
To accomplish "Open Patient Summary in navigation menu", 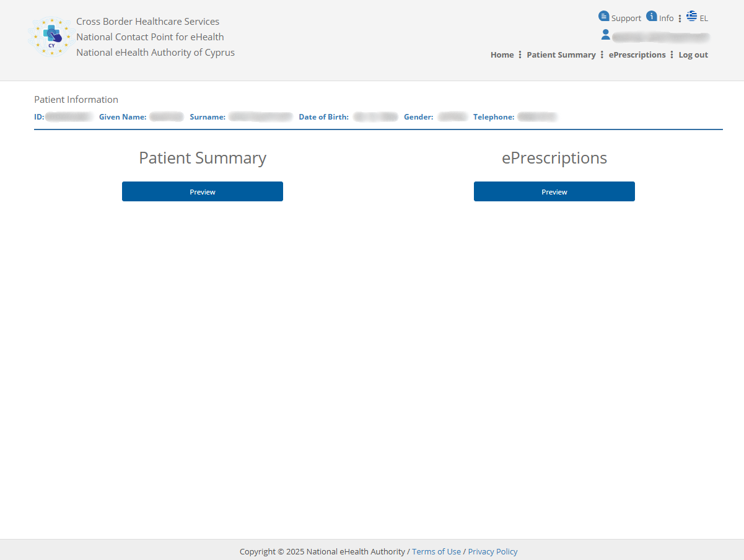I will (561, 55).
